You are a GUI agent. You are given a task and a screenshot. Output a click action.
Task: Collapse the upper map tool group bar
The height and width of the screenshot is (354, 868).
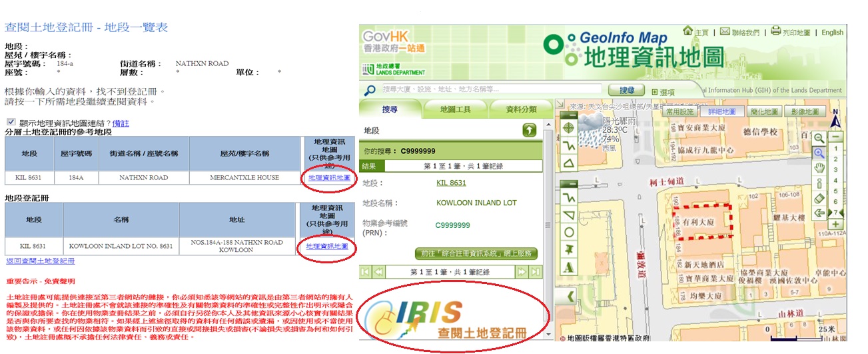568,114
